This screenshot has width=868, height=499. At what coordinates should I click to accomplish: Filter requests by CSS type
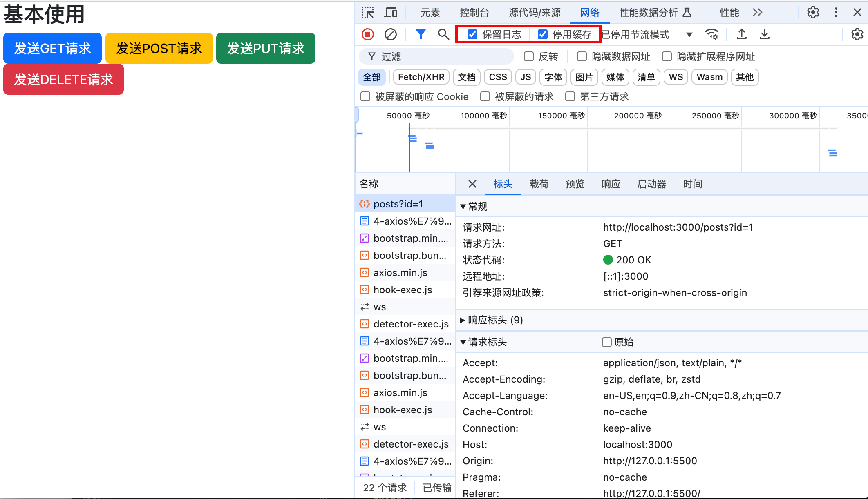[498, 77]
